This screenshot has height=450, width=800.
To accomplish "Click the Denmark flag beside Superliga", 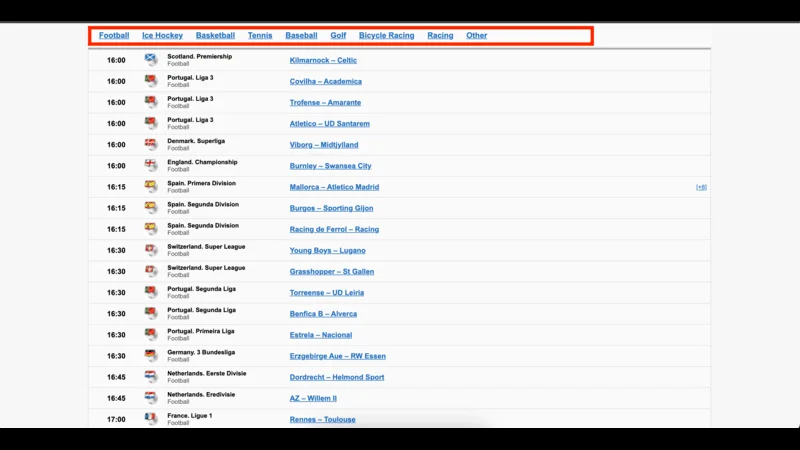I will [151, 144].
